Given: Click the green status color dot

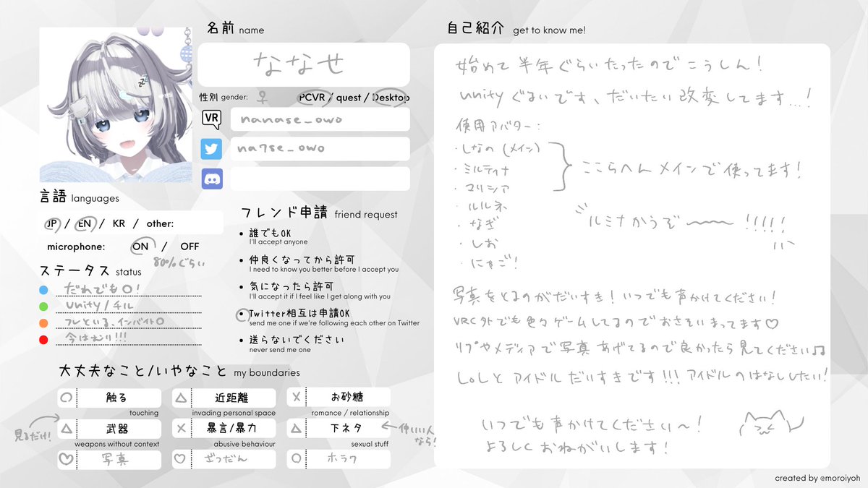Looking at the screenshot, I should click(44, 307).
